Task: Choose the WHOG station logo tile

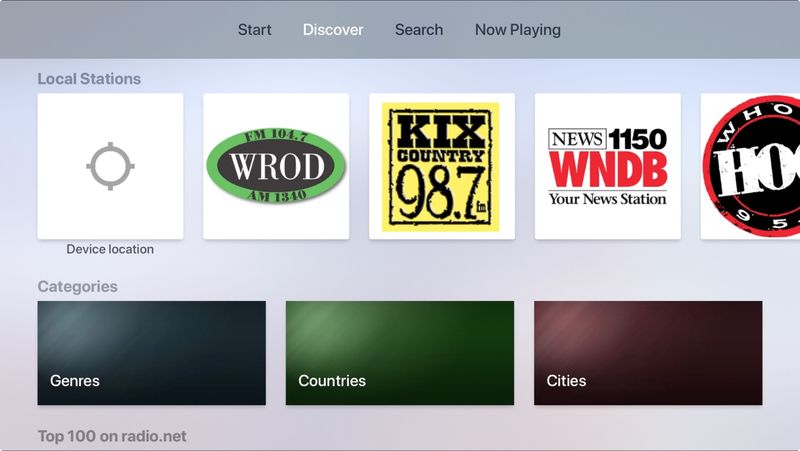Action: coord(750,166)
